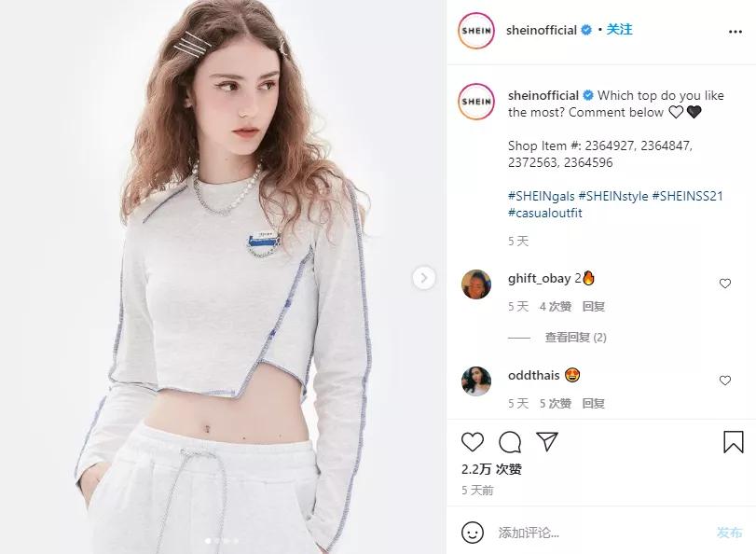Screen dimensions: 756x554
Task: Open comment bubble icon below post
Action: (x=510, y=442)
